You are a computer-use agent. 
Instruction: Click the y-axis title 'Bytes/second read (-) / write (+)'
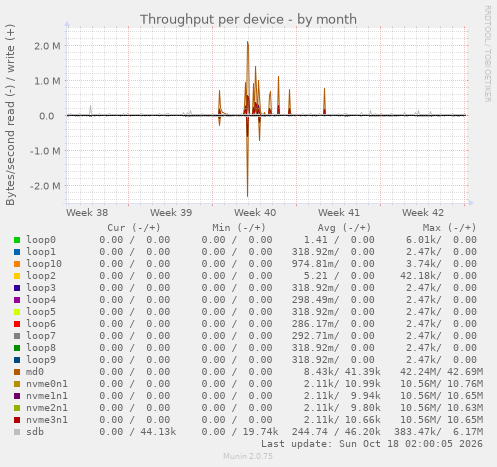point(10,115)
